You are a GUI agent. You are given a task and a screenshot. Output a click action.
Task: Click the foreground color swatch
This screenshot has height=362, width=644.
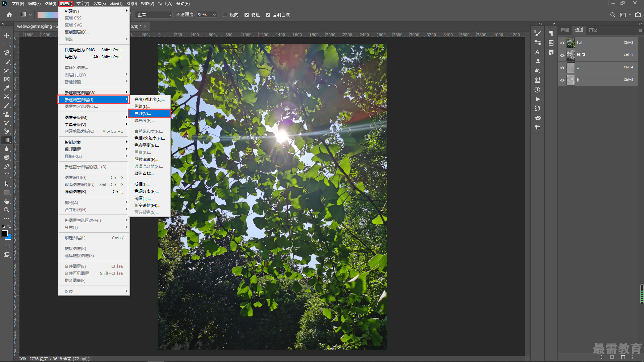tap(5, 233)
